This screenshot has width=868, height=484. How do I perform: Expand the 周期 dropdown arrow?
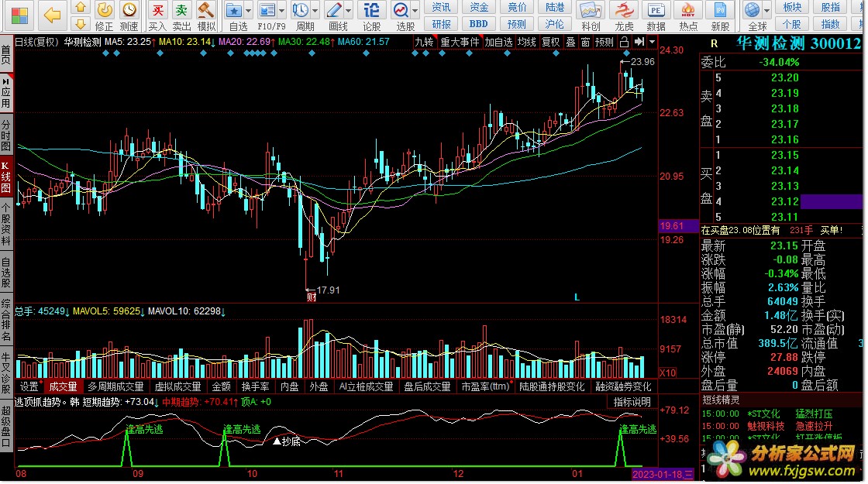(315, 11)
